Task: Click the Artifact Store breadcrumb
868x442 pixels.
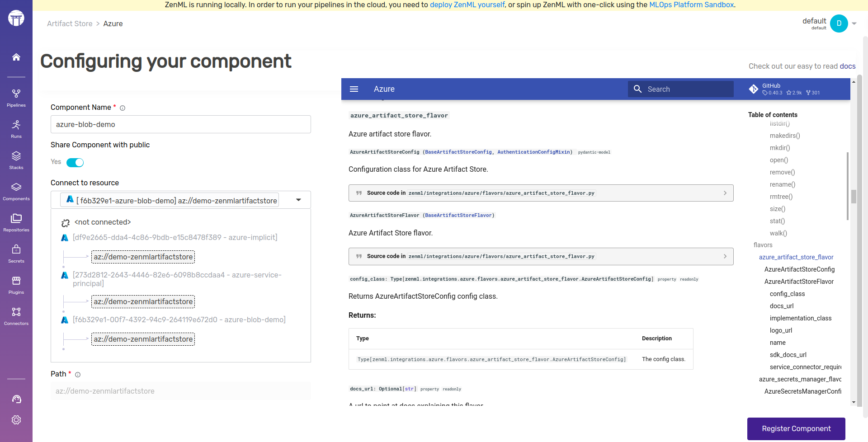Action: [69, 24]
